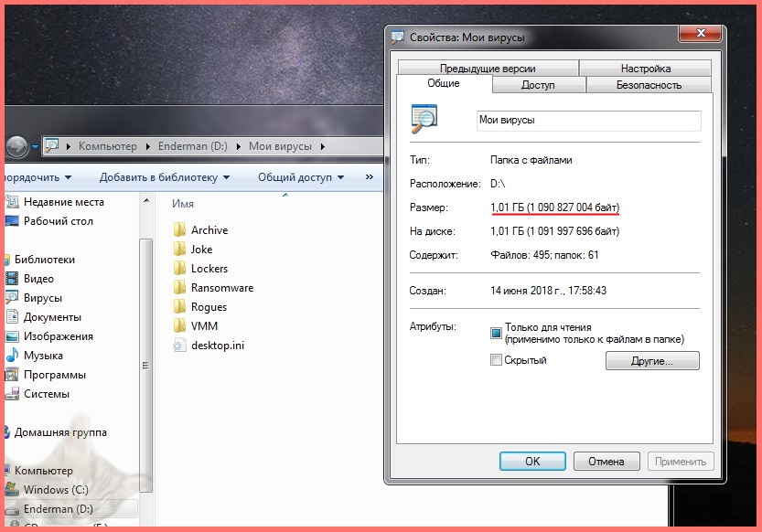Click Компьютер in the address bar
Image resolution: width=762 pixels, height=532 pixels.
tap(107, 146)
